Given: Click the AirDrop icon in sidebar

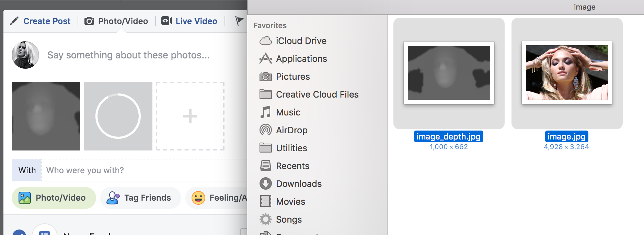Looking at the screenshot, I should [x=266, y=130].
